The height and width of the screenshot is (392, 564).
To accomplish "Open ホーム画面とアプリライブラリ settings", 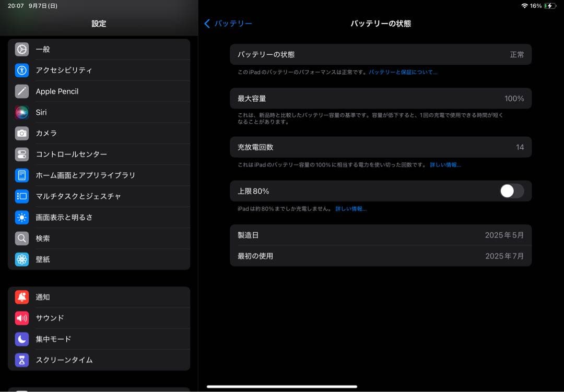I will pos(21,175).
